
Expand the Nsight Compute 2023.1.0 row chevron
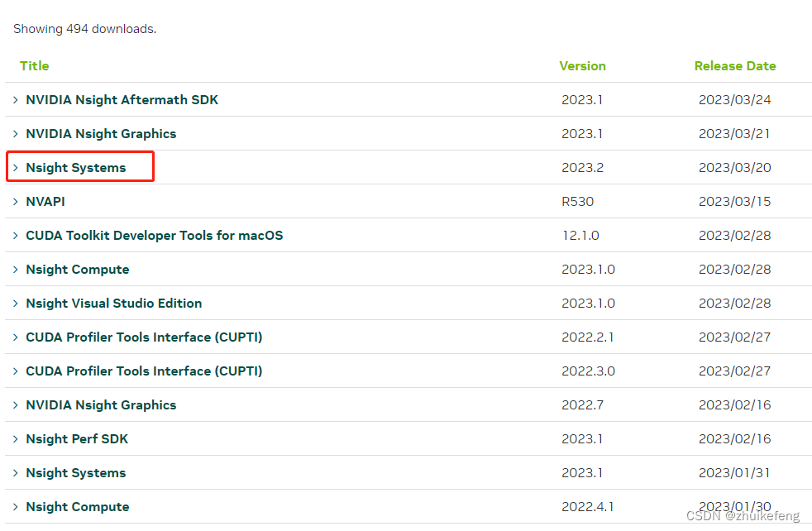point(16,270)
